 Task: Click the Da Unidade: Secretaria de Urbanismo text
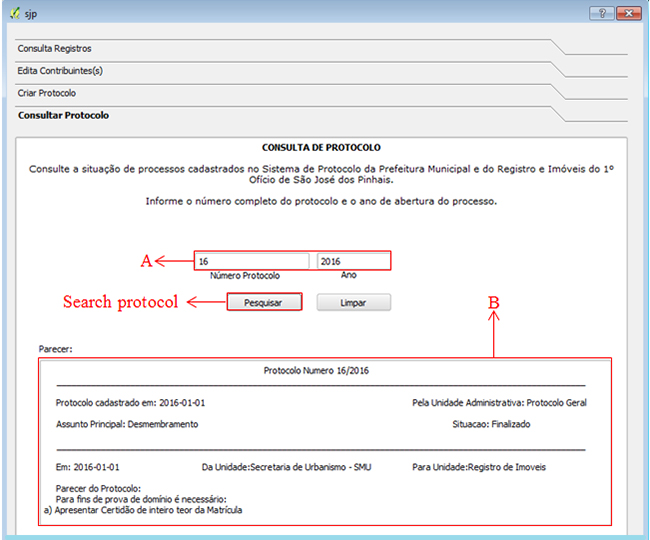click(285, 467)
